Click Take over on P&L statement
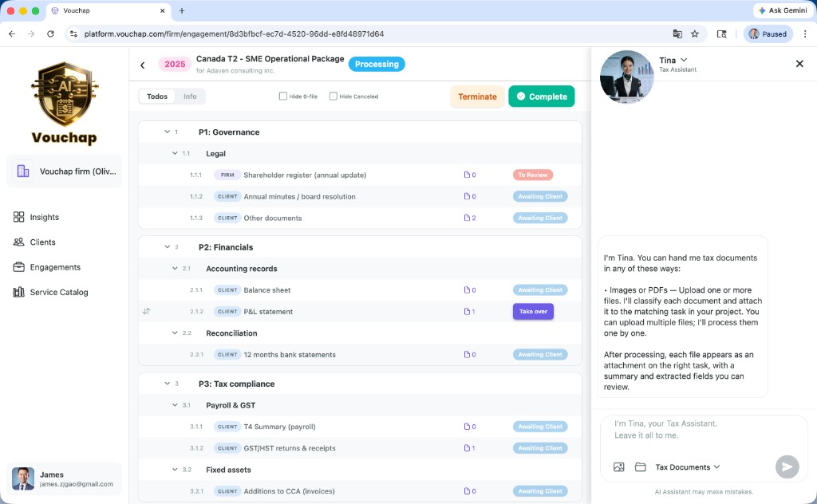The width and height of the screenshot is (817, 504). pyautogui.click(x=533, y=311)
